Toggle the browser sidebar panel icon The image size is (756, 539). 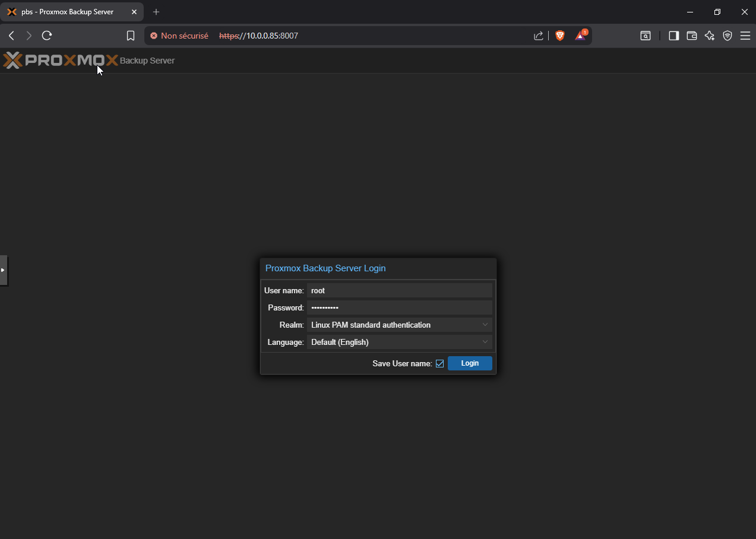click(x=673, y=36)
